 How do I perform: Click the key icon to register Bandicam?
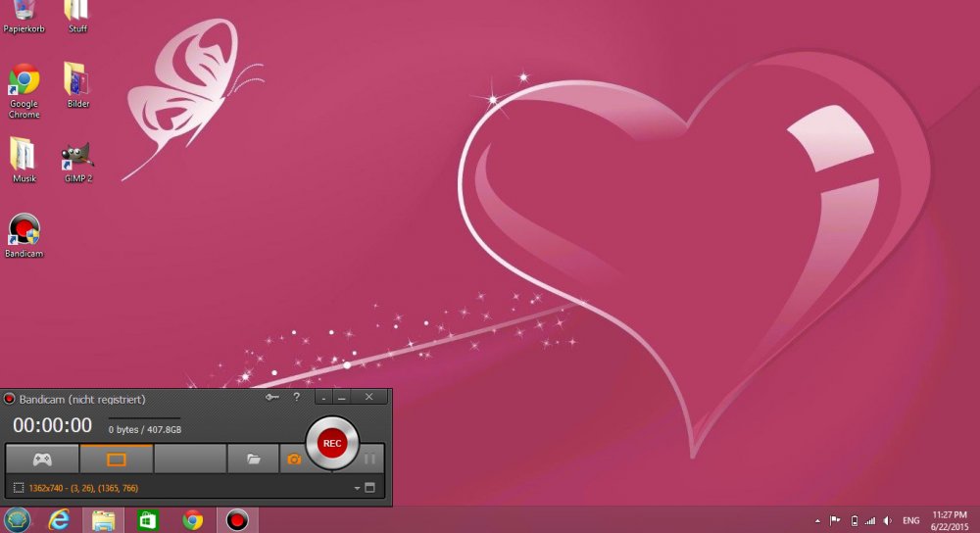point(271,397)
